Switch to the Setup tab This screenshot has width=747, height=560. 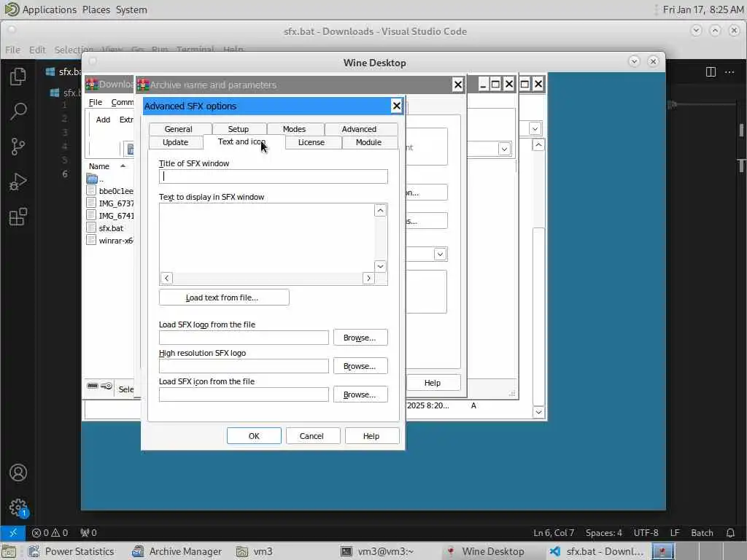[239, 129]
